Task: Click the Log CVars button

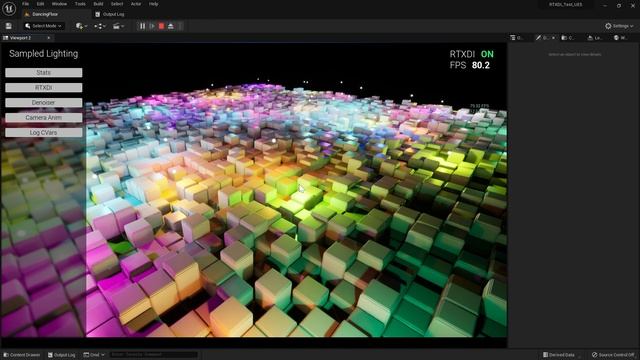Action: pos(44,133)
